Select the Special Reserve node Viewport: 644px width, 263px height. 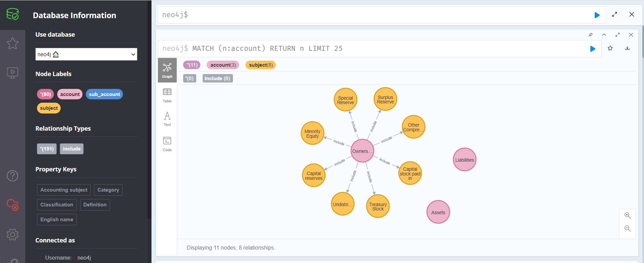click(345, 100)
